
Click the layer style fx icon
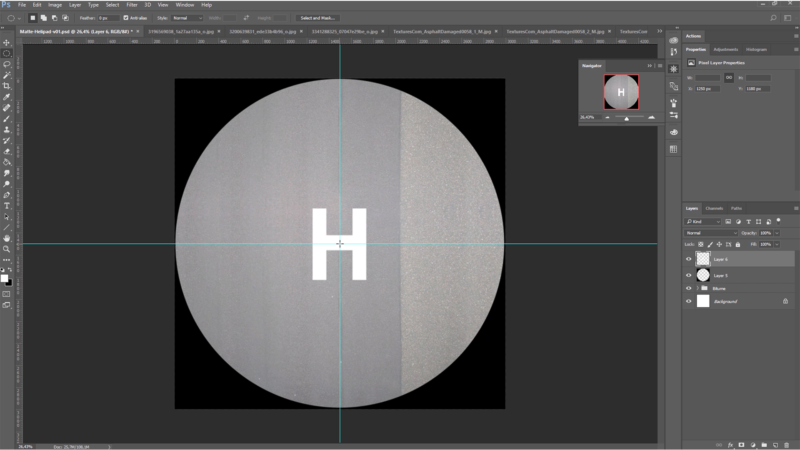[730, 445]
